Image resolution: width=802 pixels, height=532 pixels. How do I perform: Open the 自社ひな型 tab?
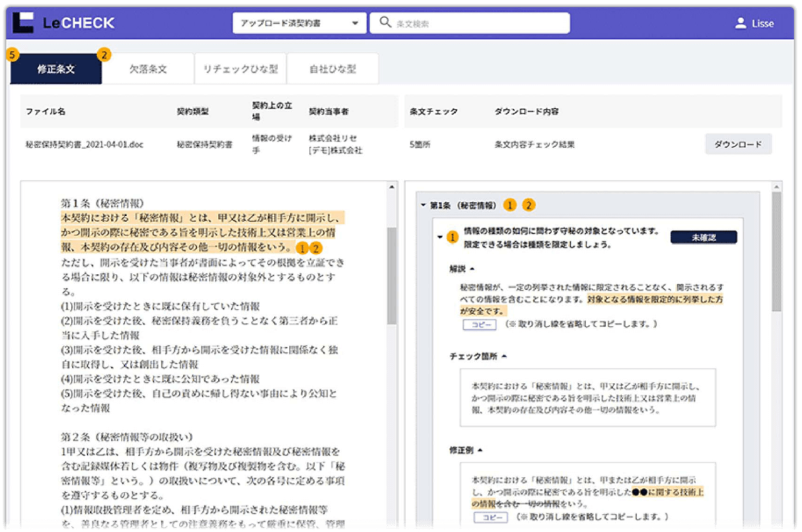click(x=332, y=69)
